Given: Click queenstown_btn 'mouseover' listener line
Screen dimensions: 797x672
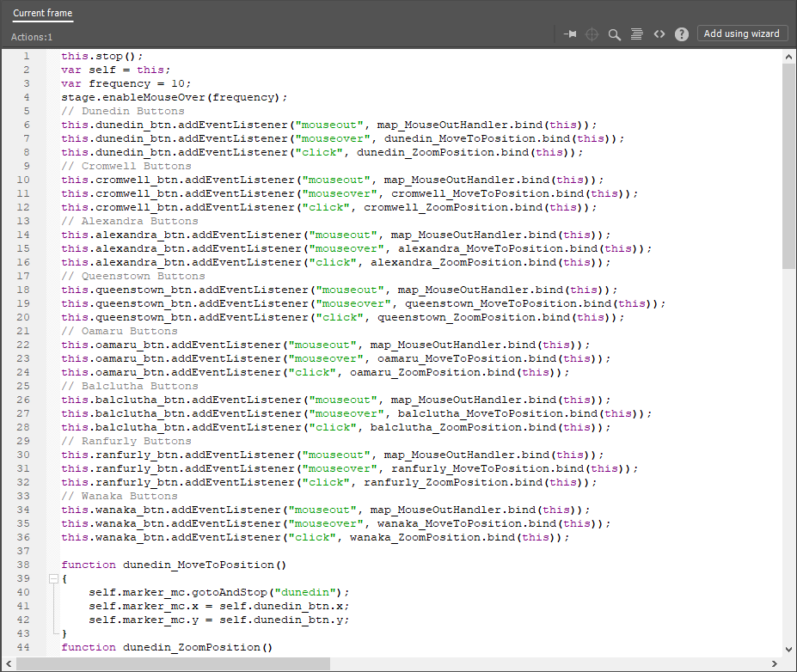Looking at the screenshot, I should tap(363, 303).
